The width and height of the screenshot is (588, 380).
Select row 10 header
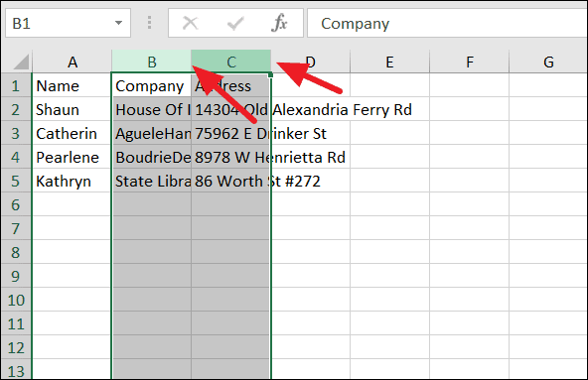coord(16,300)
